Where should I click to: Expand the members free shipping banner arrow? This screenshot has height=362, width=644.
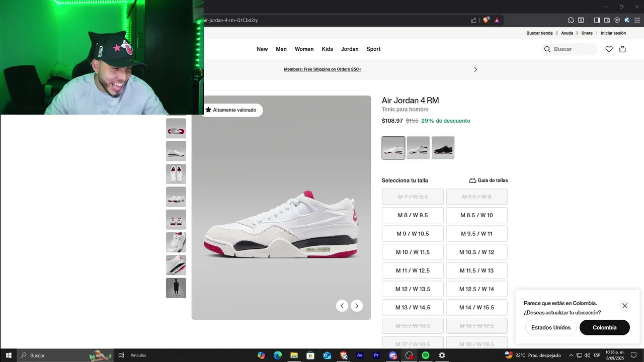475,69
